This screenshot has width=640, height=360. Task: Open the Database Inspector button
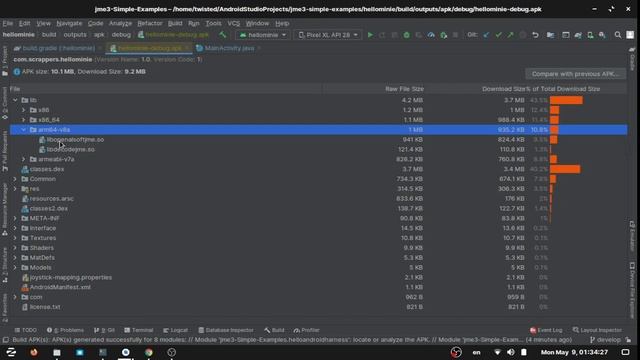coord(226,330)
